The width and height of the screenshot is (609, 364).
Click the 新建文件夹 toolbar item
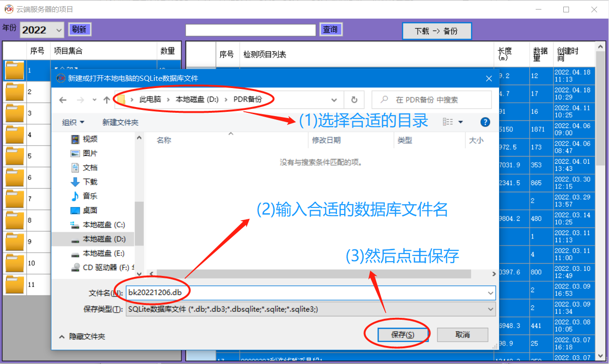click(x=120, y=122)
